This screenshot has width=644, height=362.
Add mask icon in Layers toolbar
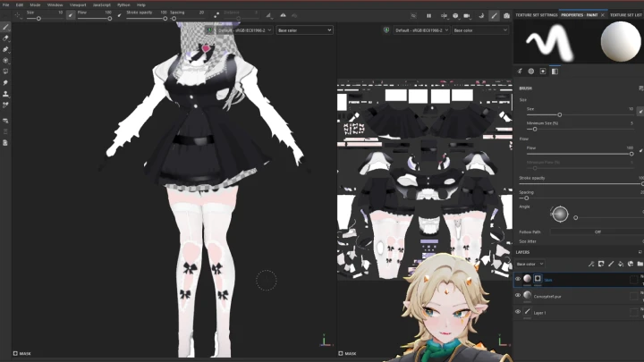601,264
